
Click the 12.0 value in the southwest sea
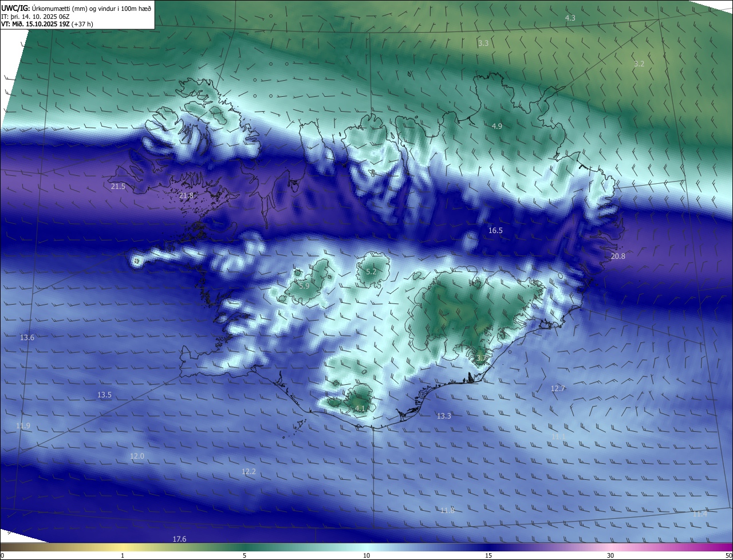coord(137,456)
